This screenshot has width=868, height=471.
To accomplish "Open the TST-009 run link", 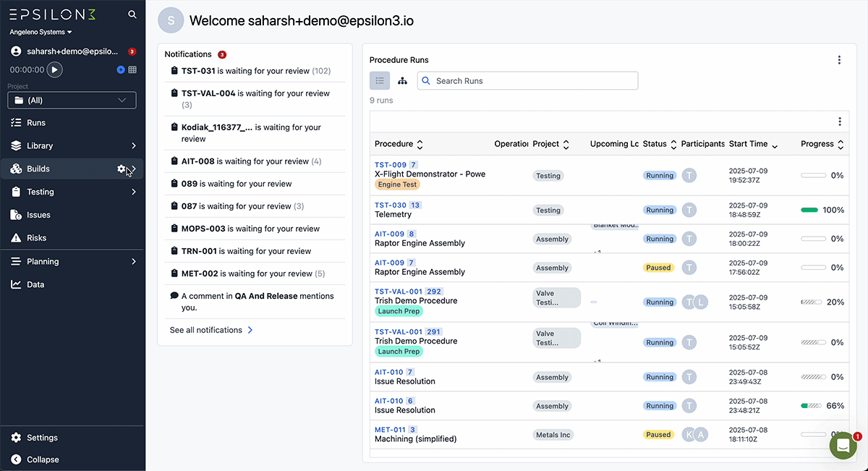I will (391, 165).
